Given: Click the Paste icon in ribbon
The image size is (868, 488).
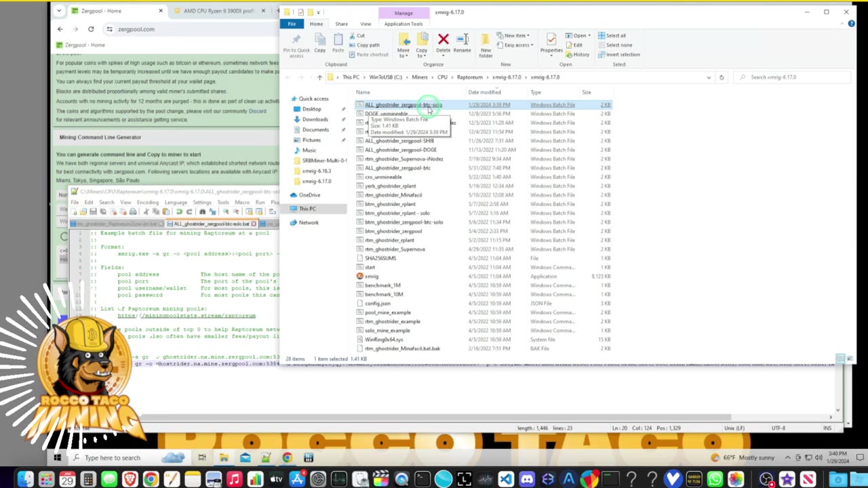Looking at the screenshot, I should (x=338, y=43).
